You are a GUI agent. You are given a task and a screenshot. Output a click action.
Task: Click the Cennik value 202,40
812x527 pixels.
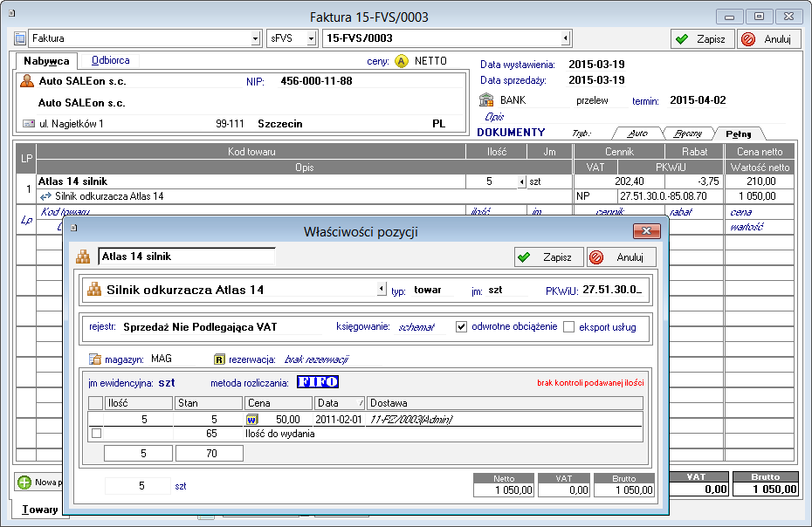point(630,181)
